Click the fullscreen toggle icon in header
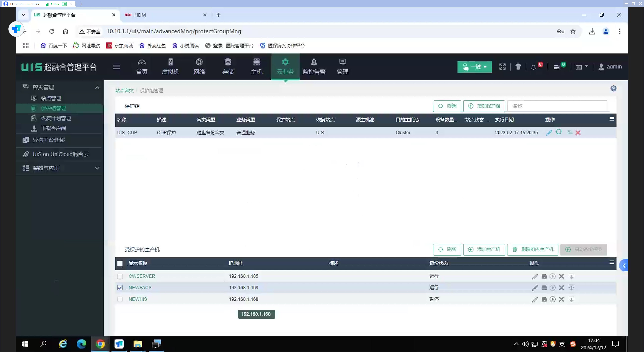The width and height of the screenshot is (644, 352). (502, 66)
